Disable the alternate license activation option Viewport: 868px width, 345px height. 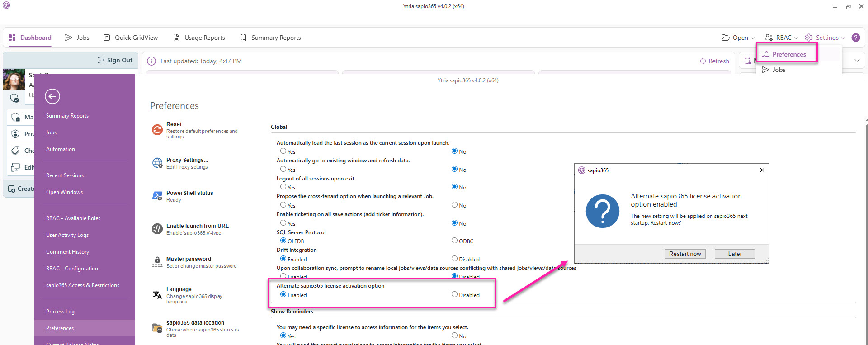(455, 294)
